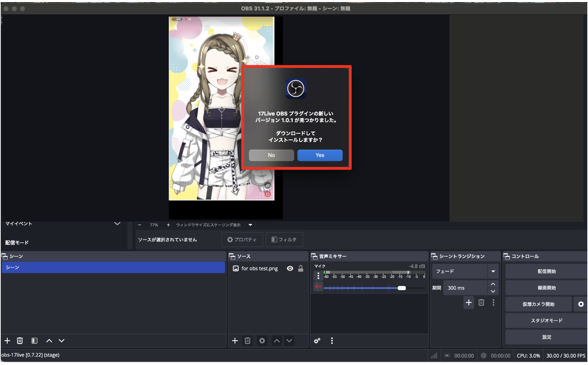Collapse the マイイベント section chevron

(117, 224)
